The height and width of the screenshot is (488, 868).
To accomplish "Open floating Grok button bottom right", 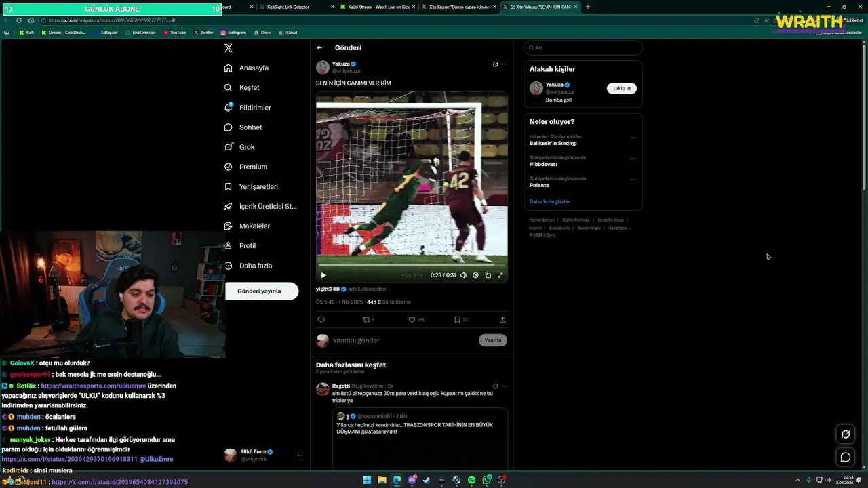I will click(x=846, y=434).
